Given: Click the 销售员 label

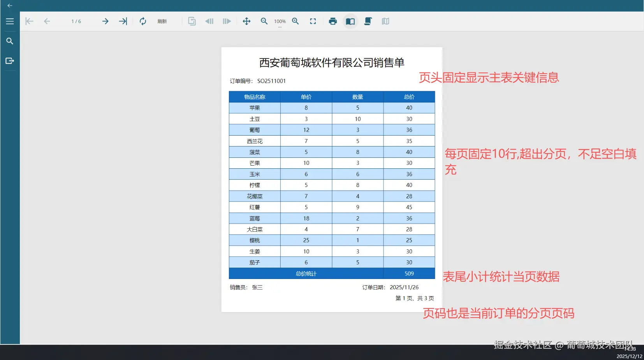Looking at the screenshot, I should 239,288.
